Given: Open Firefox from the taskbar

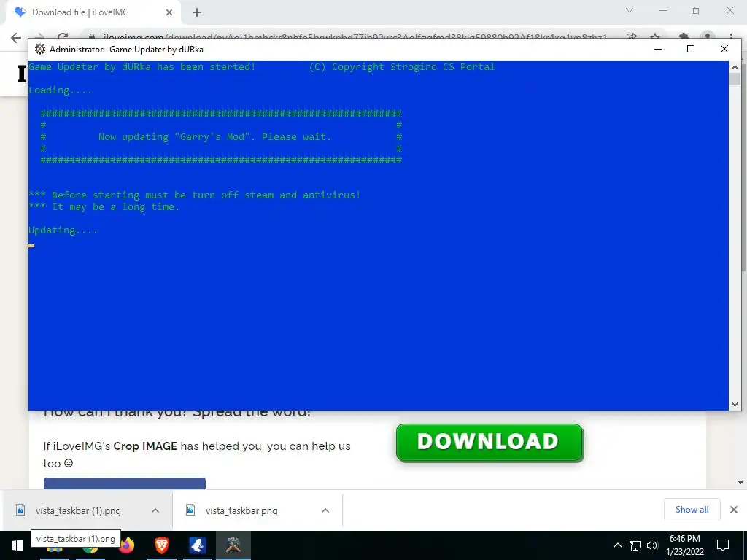Looking at the screenshot, I should pos(127,545).
